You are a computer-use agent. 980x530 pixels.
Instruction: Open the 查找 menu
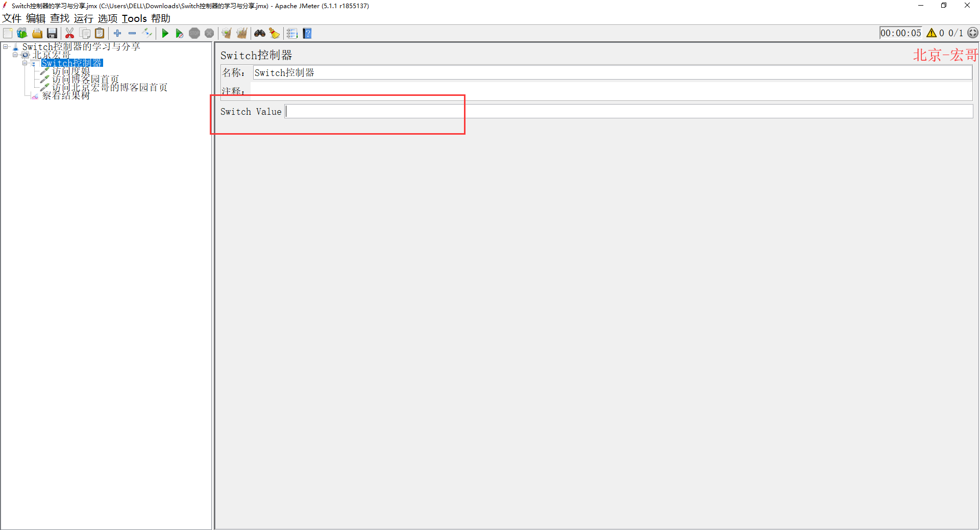(60, 18)
